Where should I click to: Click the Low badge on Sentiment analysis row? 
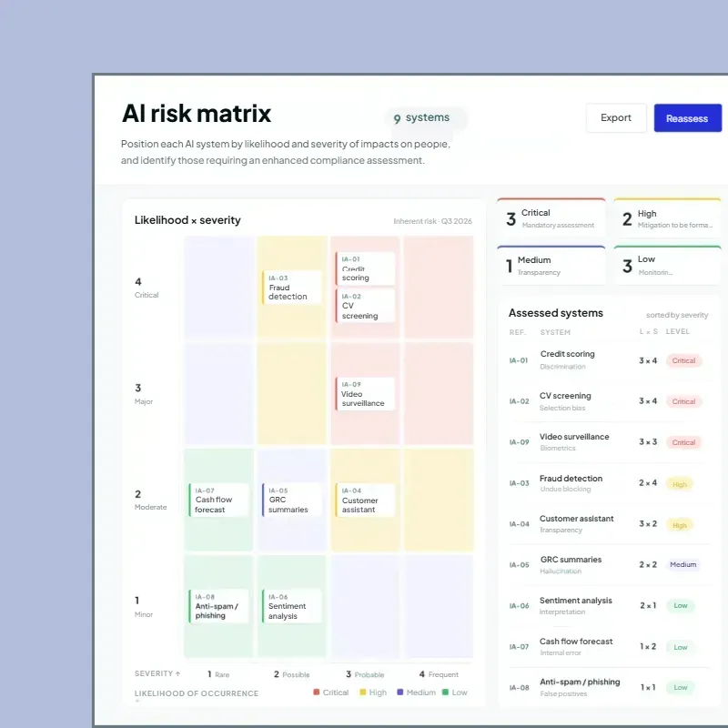click(680, 605)
